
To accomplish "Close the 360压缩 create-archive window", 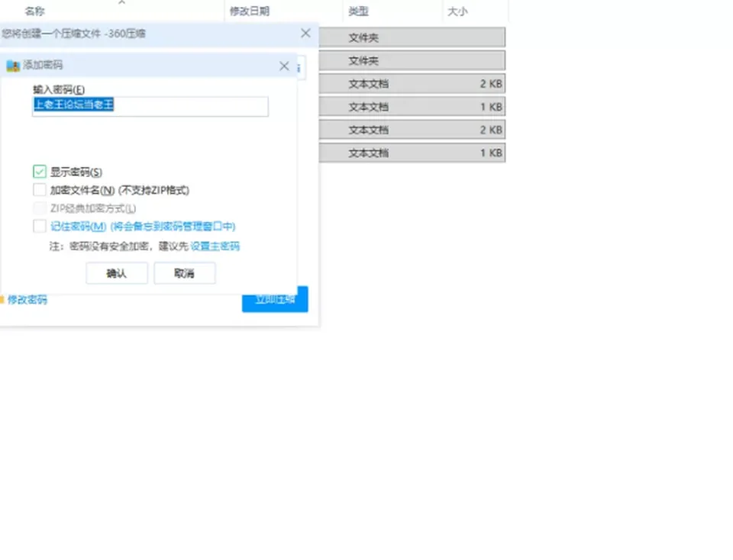I will pyautogui.click(x=305, y=33).
